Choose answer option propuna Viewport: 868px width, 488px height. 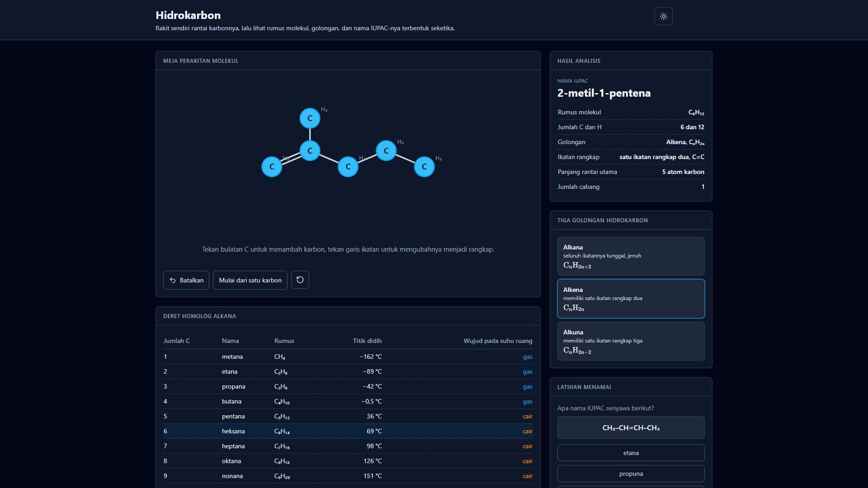click(631, 474)
